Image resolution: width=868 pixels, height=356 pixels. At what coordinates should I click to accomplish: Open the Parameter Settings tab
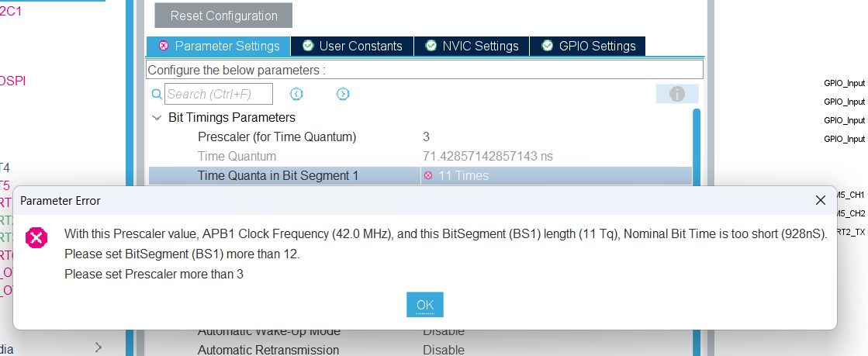pos(219,46)
